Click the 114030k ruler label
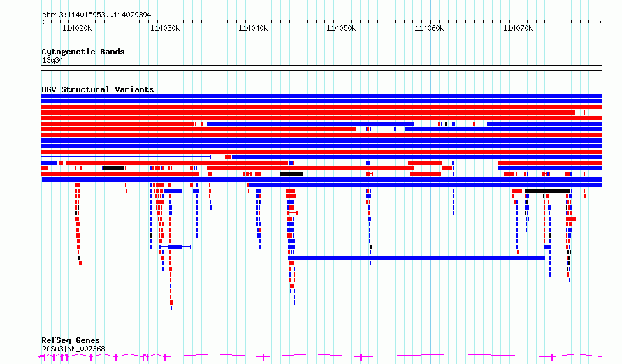The height and width of the screenshot is (364, 622). coord(165,29)
